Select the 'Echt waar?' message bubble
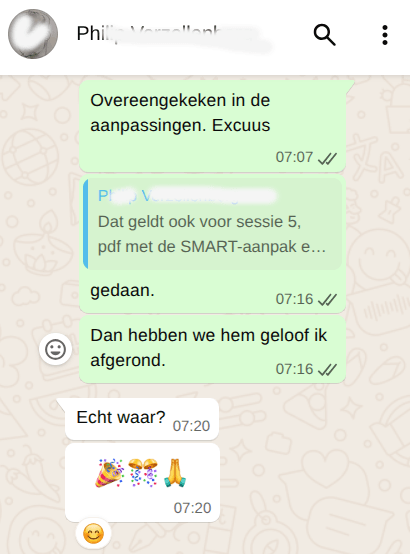Screen dimensions: 410x554 [142, 419]
